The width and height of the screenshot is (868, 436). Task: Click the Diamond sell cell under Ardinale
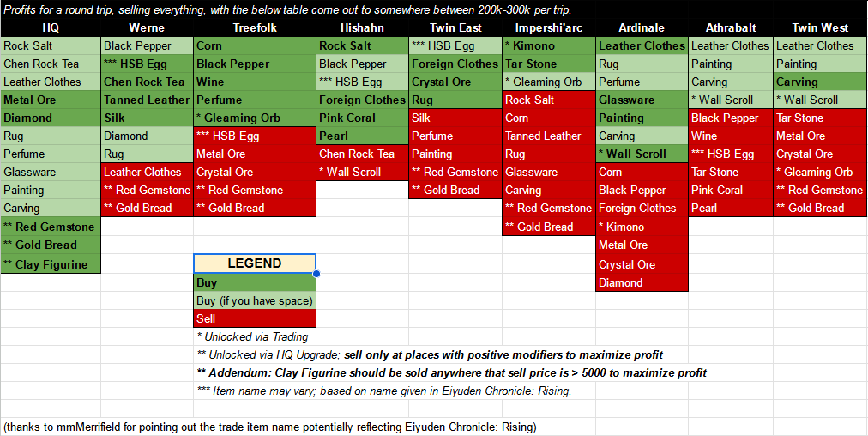tap(642, 282)
